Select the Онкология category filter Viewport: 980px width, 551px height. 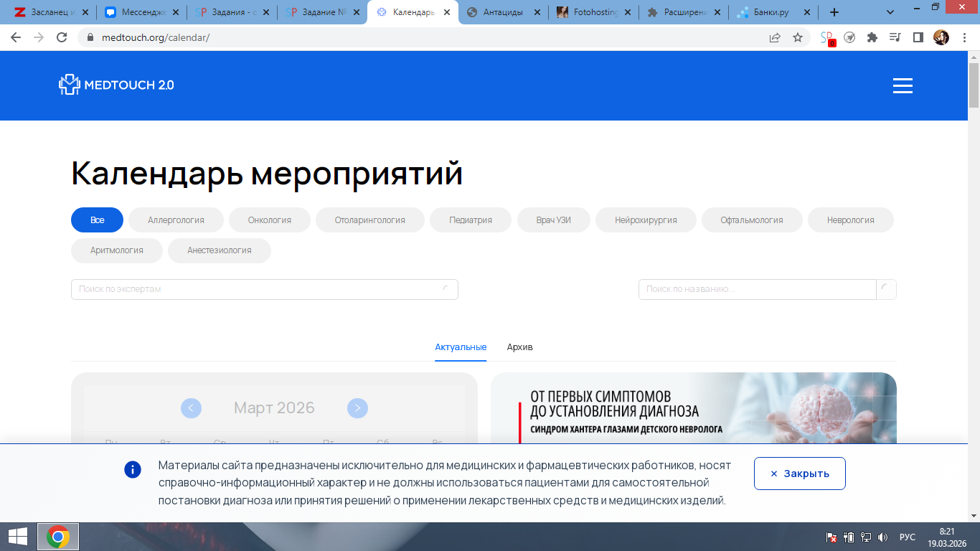pyautogui.click(x=269, y=220)
